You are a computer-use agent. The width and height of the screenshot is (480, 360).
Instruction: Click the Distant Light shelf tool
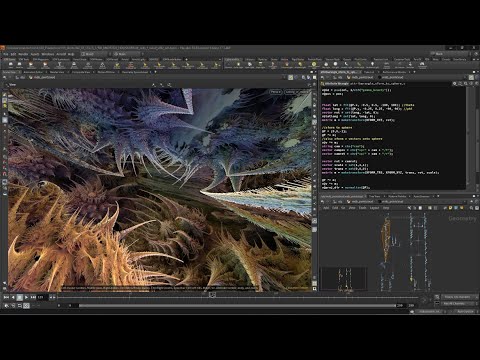[x=300, y=65]
